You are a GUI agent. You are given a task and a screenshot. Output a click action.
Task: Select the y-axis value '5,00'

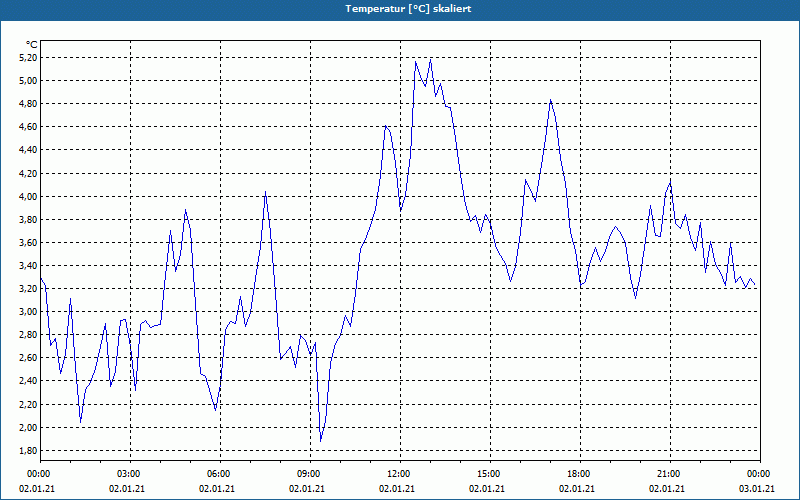[x=29, y=81]
